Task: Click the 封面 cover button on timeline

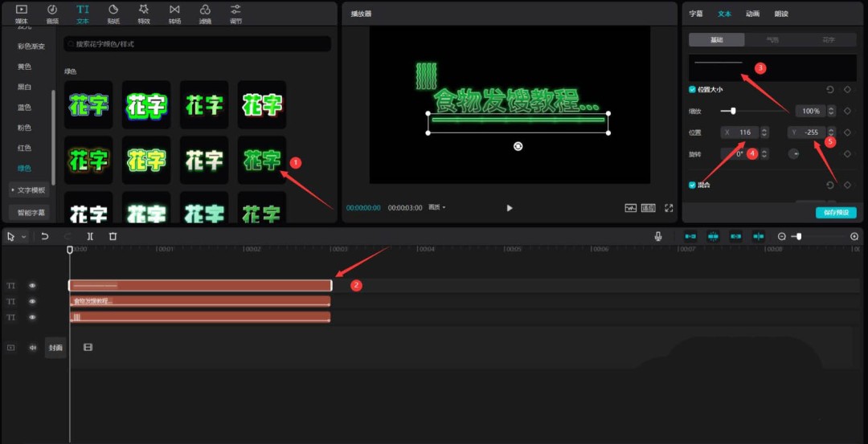Action: click(55, 348)
